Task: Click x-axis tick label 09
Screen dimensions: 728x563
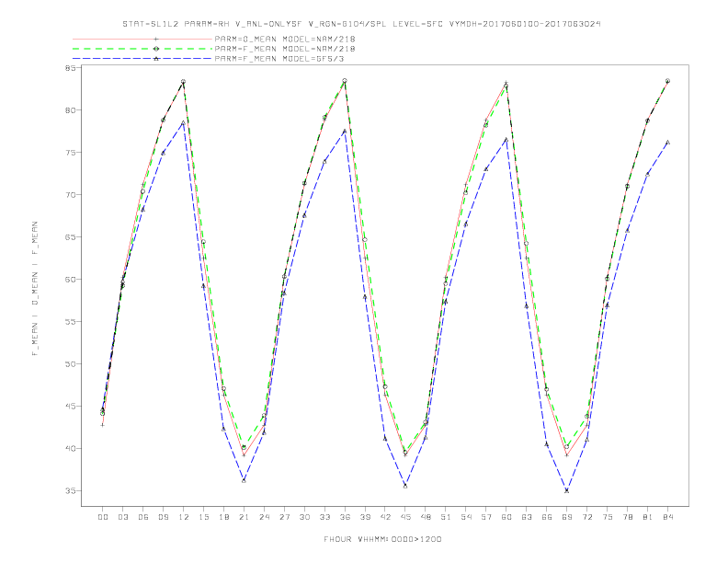Action: [x=163, y=517]
